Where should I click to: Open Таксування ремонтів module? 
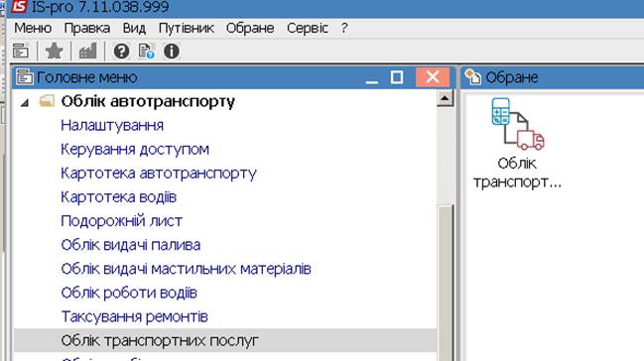click(134, 316)
